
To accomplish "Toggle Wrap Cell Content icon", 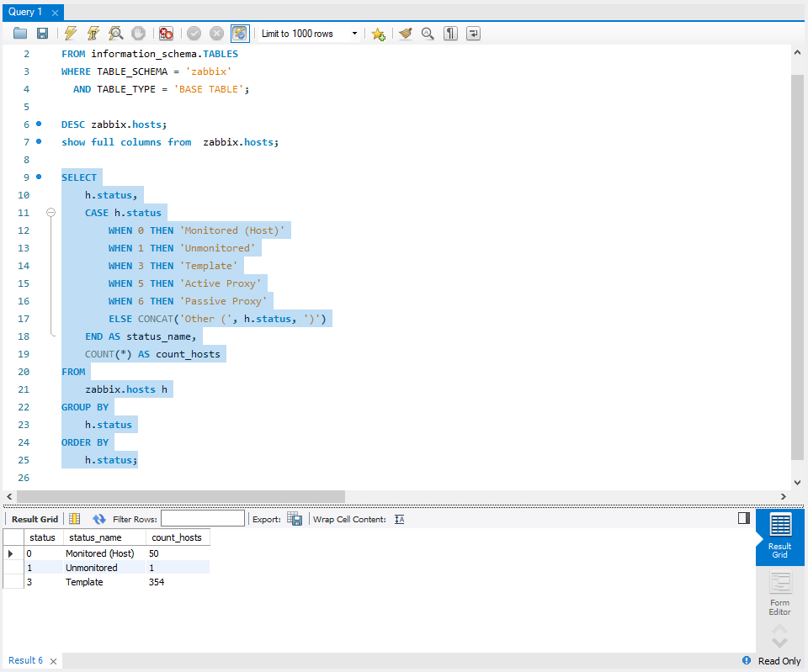I will coord(399,519).
